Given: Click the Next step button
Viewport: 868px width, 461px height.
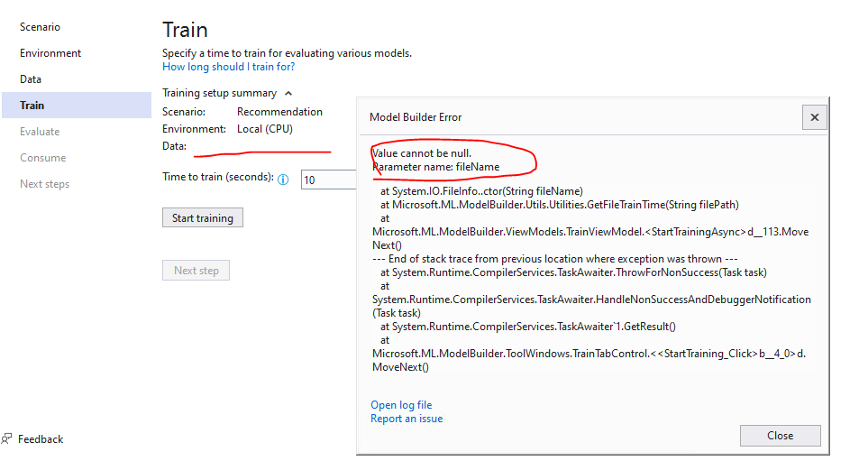Looking at the screenshot, I should (196, 270).
